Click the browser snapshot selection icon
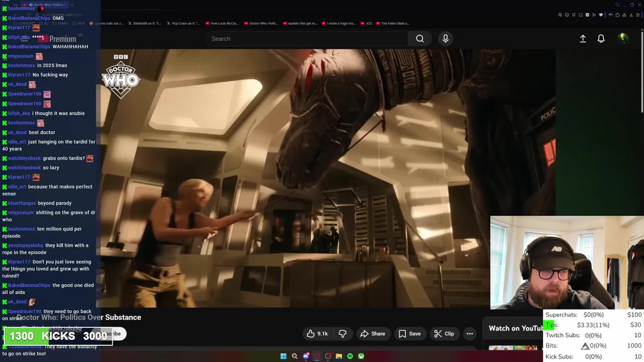This screenshot has height=362, width=644. coord(581,15)
